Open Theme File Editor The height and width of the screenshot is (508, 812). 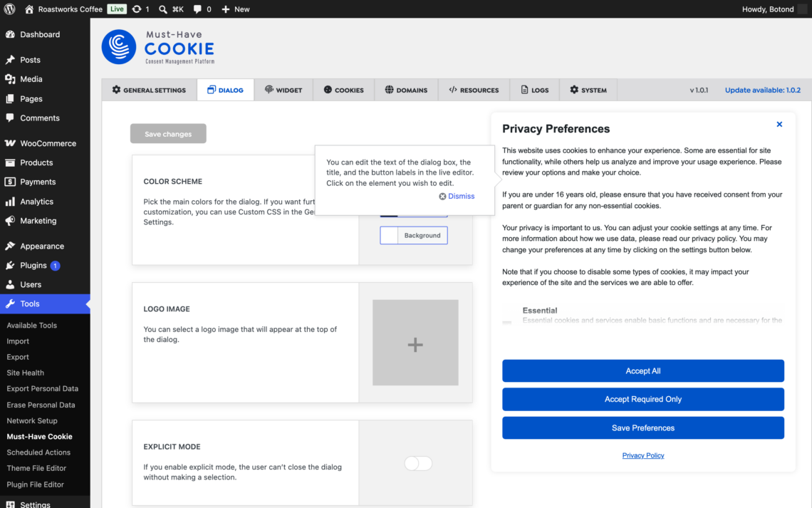tap(36, 468)
